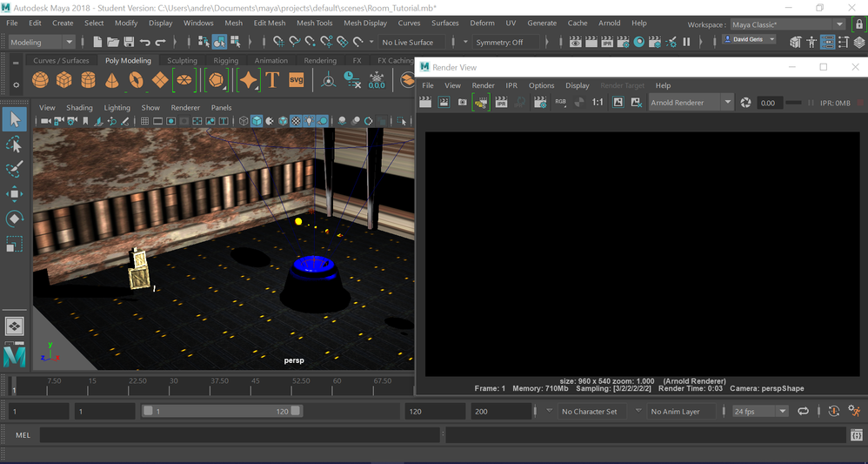The width and height of the screenshot is (868, 464).
Task: Click the playback range slider bar
Action: coord(222,412)
